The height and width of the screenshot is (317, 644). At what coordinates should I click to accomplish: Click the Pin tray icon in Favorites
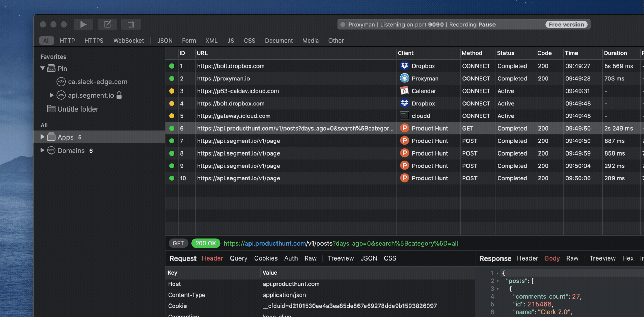51,68
